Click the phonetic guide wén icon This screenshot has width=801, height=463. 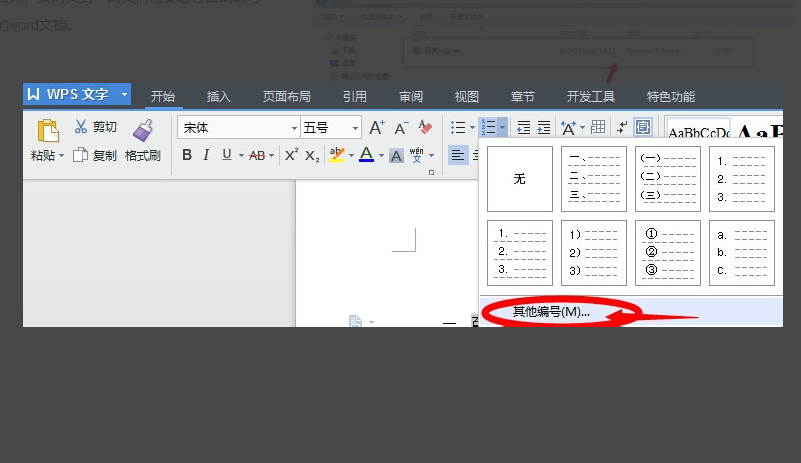tap(417, 155)
